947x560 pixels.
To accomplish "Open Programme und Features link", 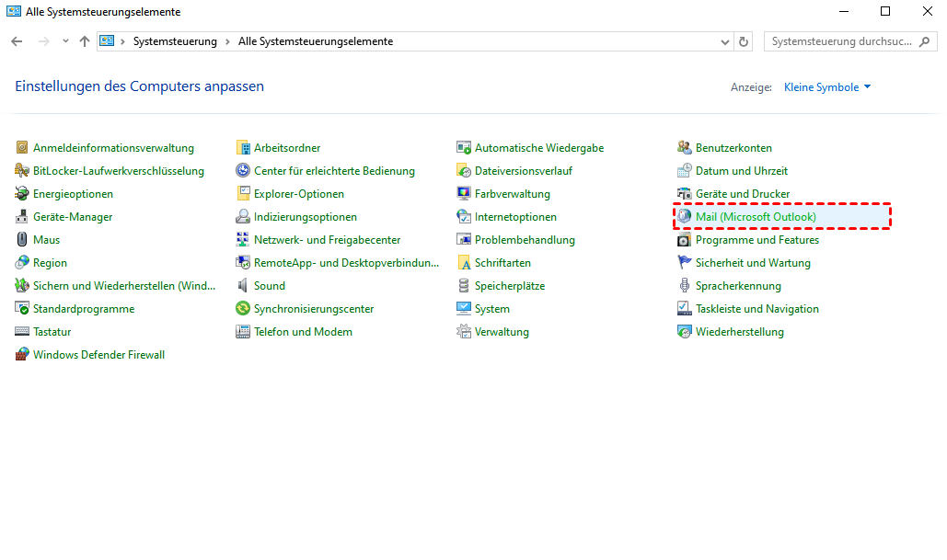I will [x=756, y=240].
